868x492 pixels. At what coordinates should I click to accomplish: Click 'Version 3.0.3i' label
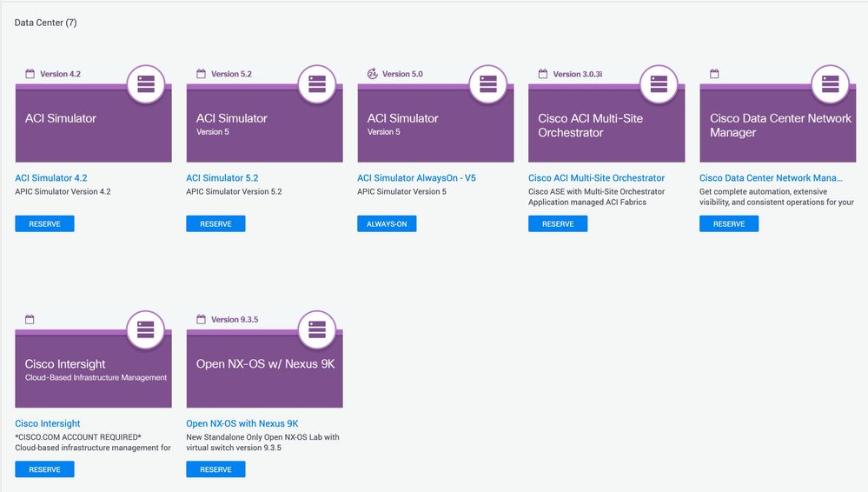tap(578, 74)
